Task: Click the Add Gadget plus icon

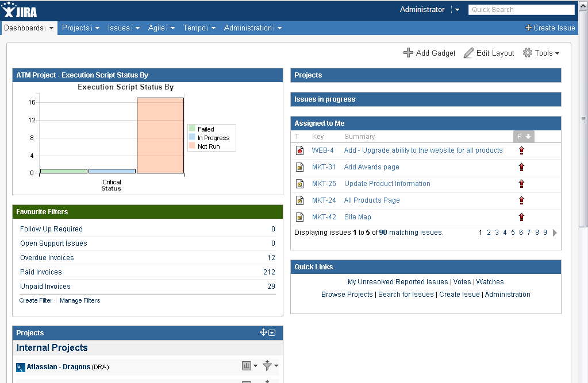Action: [x=408, y=53]
